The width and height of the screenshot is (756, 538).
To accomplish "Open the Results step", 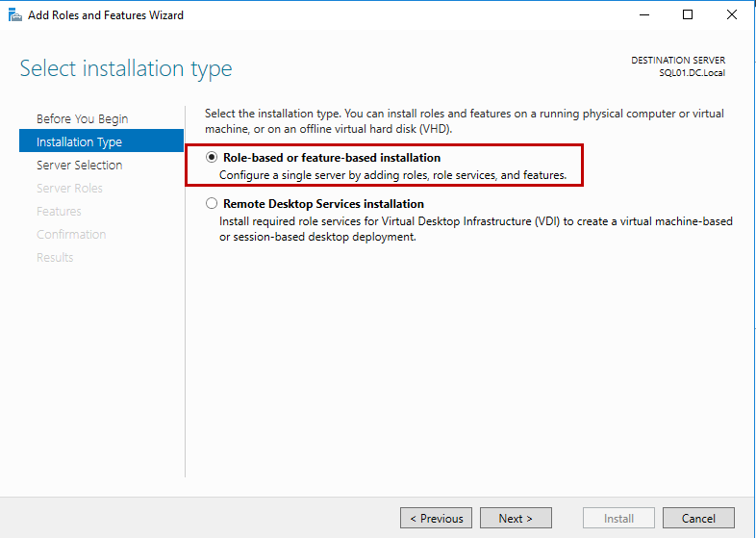I will tap(55, 258).
